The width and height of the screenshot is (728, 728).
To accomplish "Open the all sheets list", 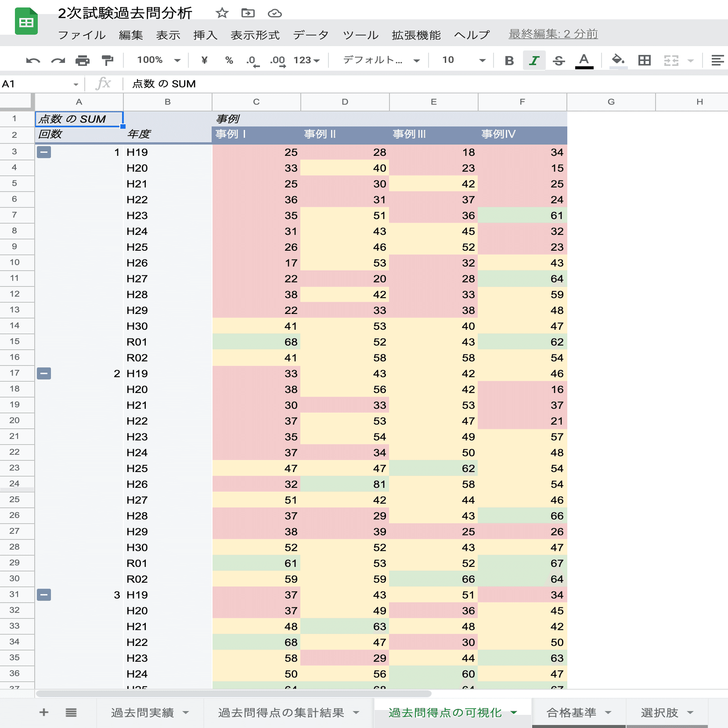I will tap(71, 712).
